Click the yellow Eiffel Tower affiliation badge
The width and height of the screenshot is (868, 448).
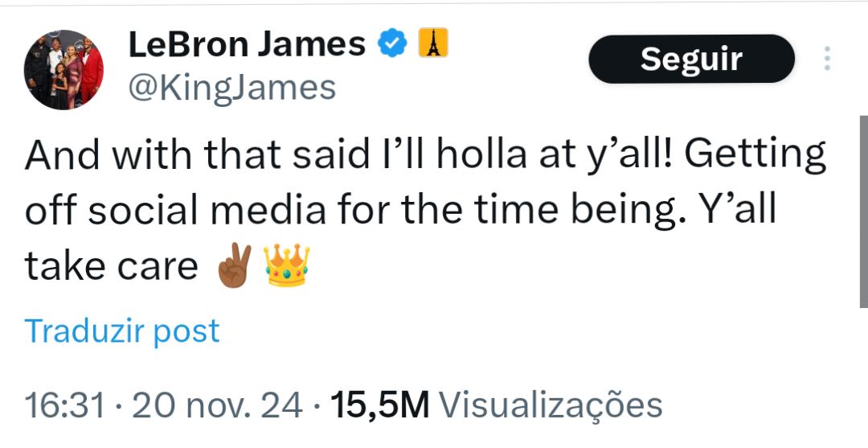pyautogui.click(x=432, y=43)
